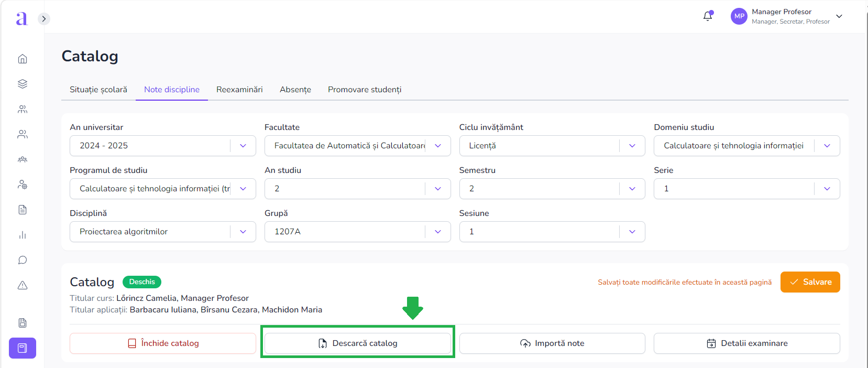
Task: Go to the Promovare studenți tab
Action: [x=365, y=90]
